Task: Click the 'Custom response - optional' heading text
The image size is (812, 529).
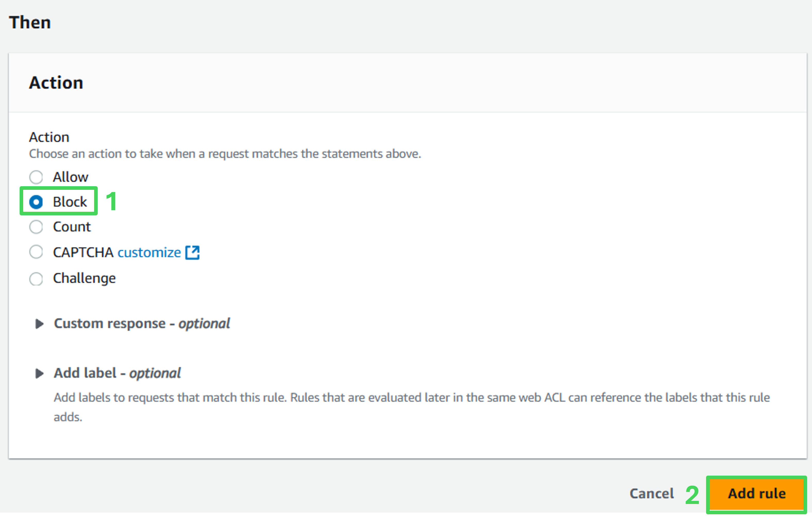Action: (x=142, y=323)
